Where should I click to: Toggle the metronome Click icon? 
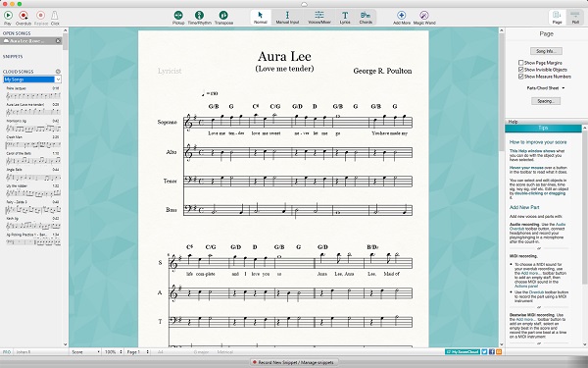tap(55, 16)
